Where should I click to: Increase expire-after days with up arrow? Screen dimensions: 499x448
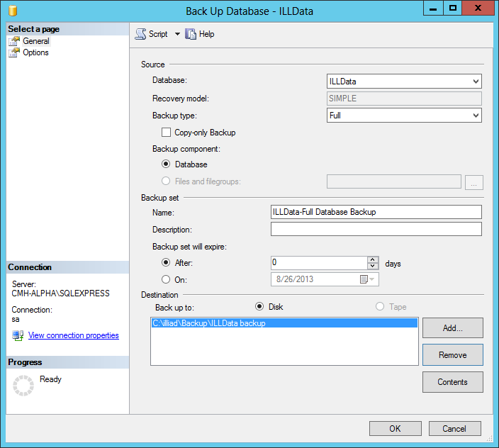pos(373,259)
